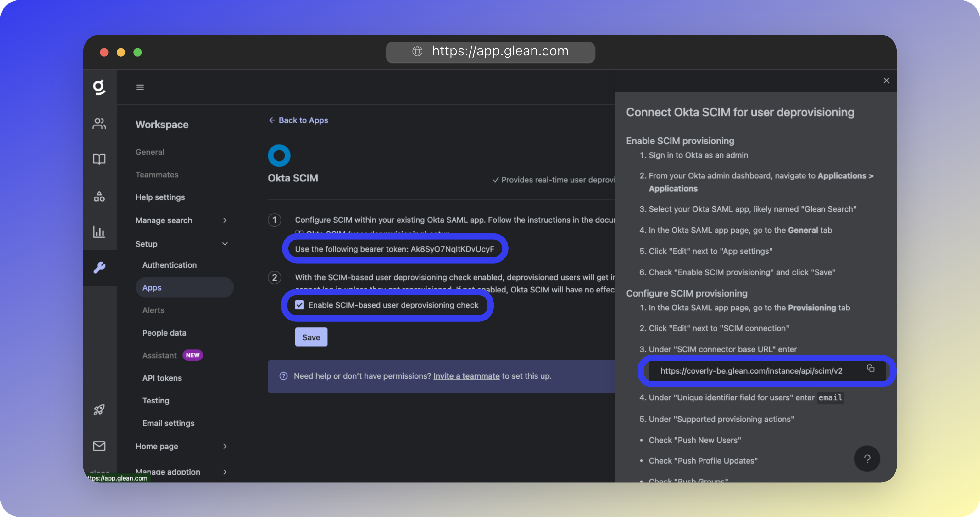Uncheck Enable SCIM-based user deprovisioning check
The width and height of the screenshot is (980, 517).
pos(299,305)
